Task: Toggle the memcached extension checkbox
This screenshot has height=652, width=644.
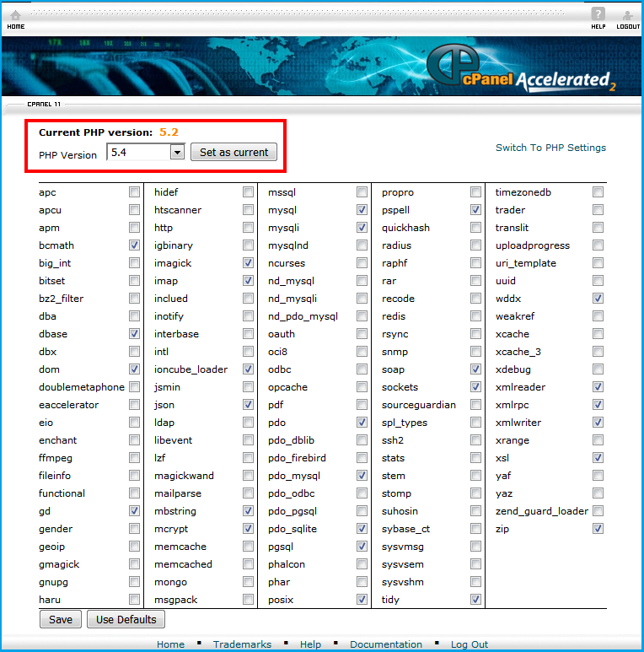Action: pyautogui.click(x=248, y=564)
